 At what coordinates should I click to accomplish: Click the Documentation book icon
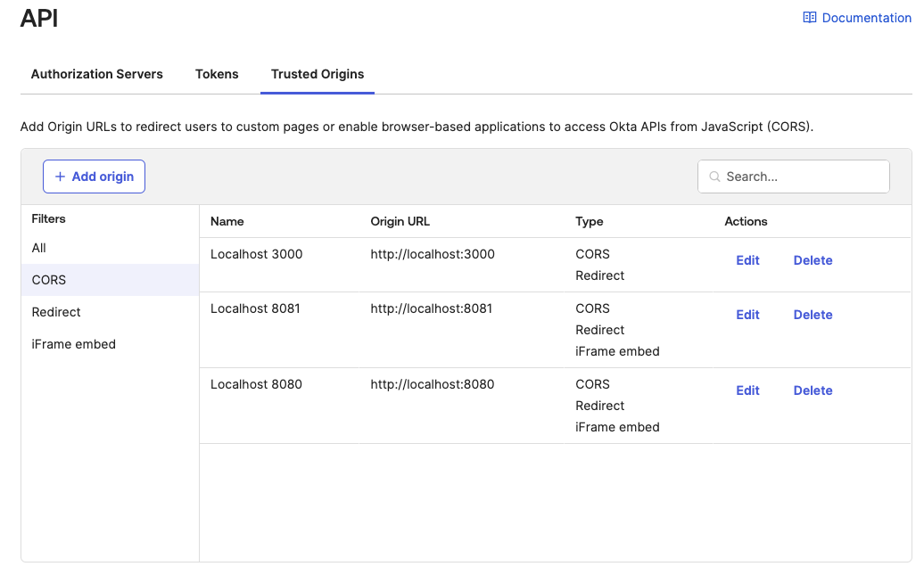coord(809,18)
